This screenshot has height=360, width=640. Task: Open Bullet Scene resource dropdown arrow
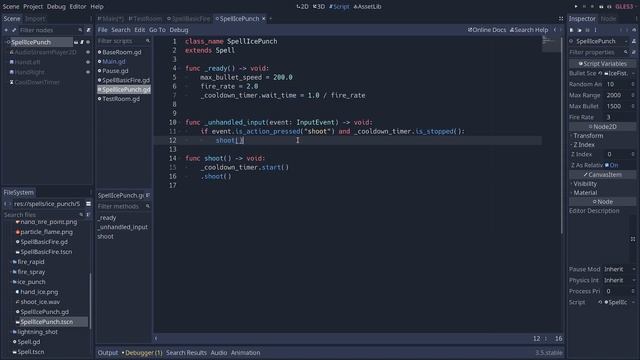633,73
